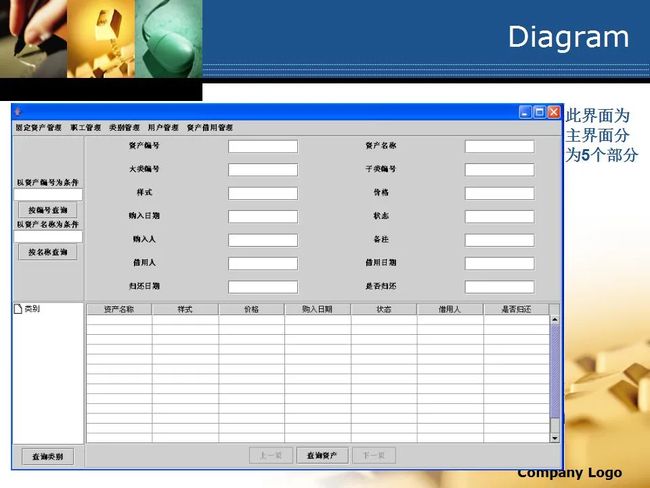Click the 购入人 text field

click(263, 240)
